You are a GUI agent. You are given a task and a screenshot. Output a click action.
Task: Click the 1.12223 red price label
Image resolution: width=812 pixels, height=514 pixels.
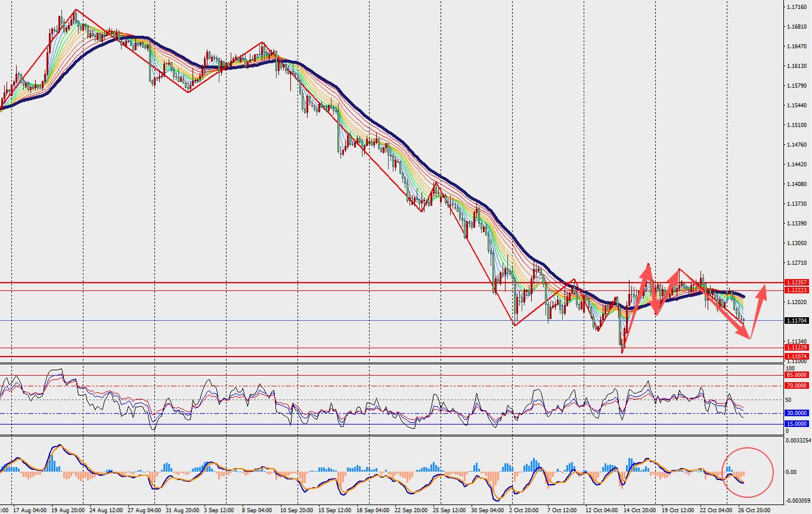pyautogui.click(x=797, y=290)
